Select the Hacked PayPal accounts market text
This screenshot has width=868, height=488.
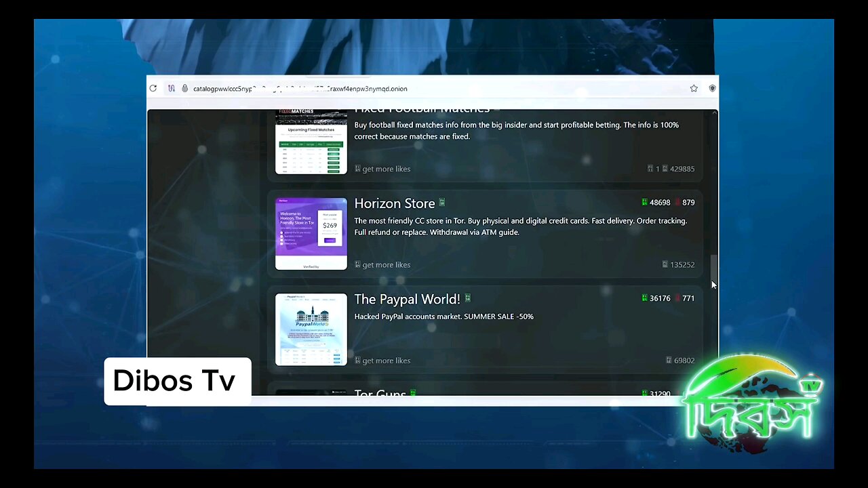tap(443, 317)
